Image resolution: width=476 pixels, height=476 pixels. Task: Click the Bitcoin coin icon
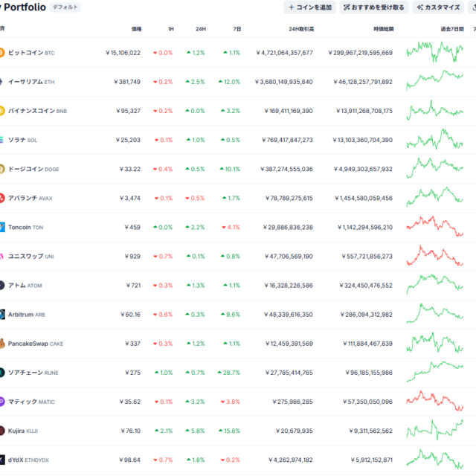(x=1, y=53)
